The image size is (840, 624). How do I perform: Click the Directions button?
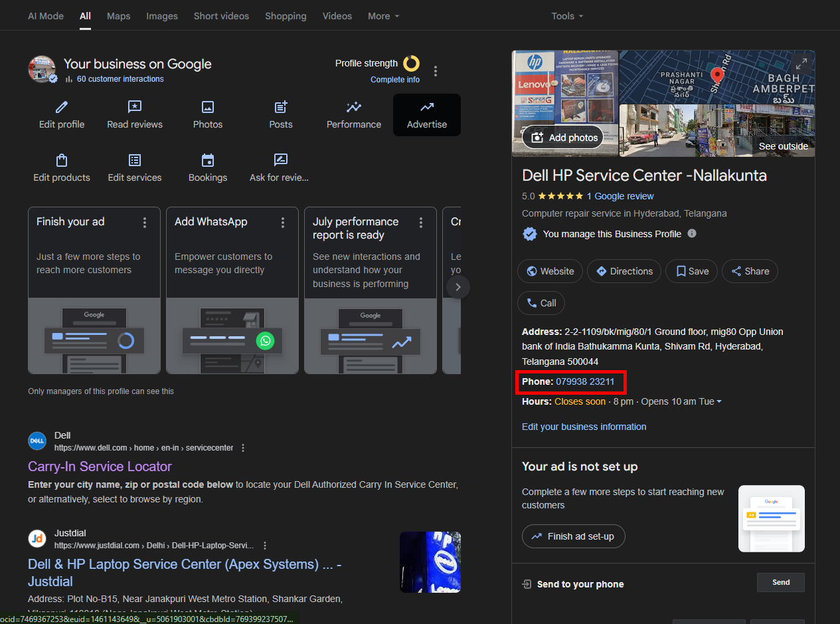click(624, 271)
